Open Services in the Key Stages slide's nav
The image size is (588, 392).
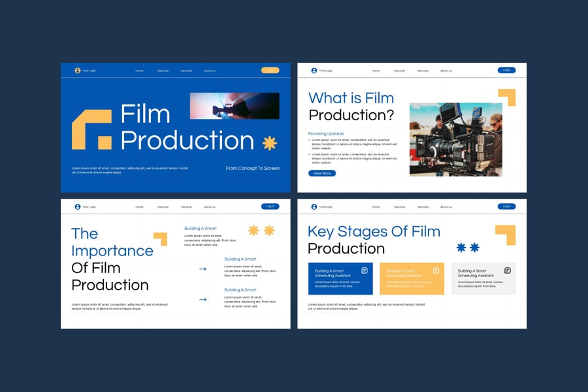423,206
